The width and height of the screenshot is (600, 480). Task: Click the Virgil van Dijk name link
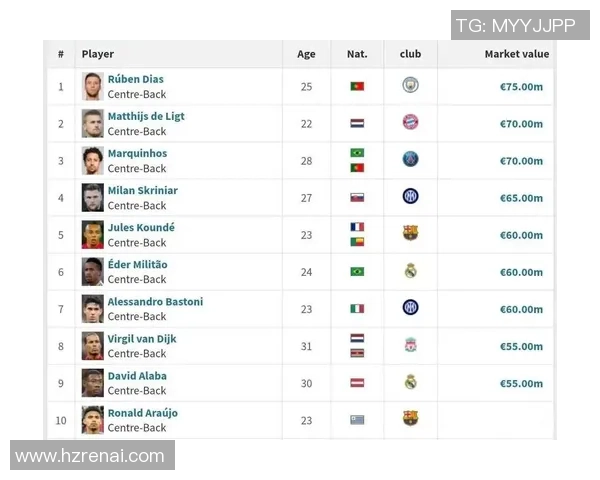pyautogui.click(x=142, y=339)
